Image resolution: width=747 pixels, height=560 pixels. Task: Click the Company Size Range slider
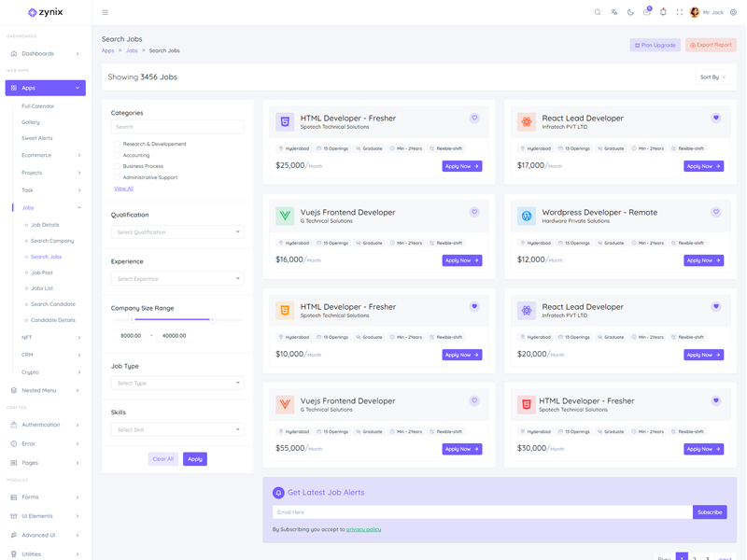[172, 320]
